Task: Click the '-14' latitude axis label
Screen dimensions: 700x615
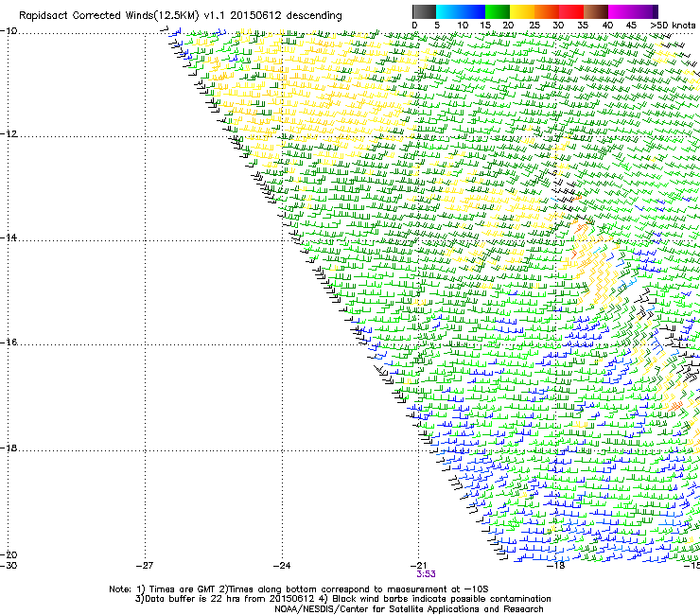Action: coord(9,237)
